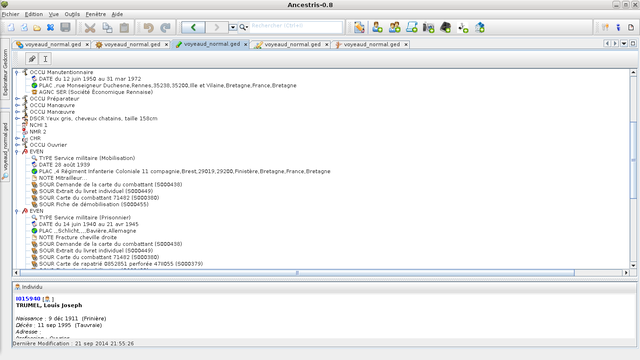Switch to the first voyeaud_normal.ged tab
This screenshot has height=360, width=640.
pos(52,44)
